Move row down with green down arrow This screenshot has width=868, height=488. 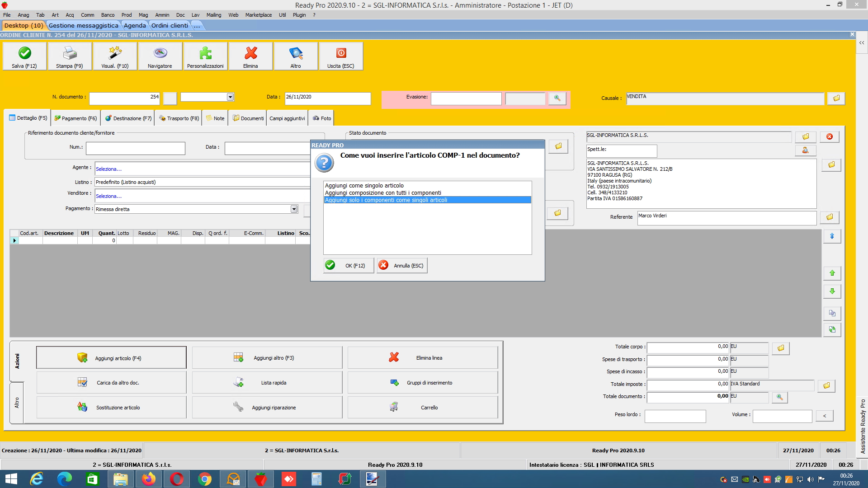tap(832, 291)
